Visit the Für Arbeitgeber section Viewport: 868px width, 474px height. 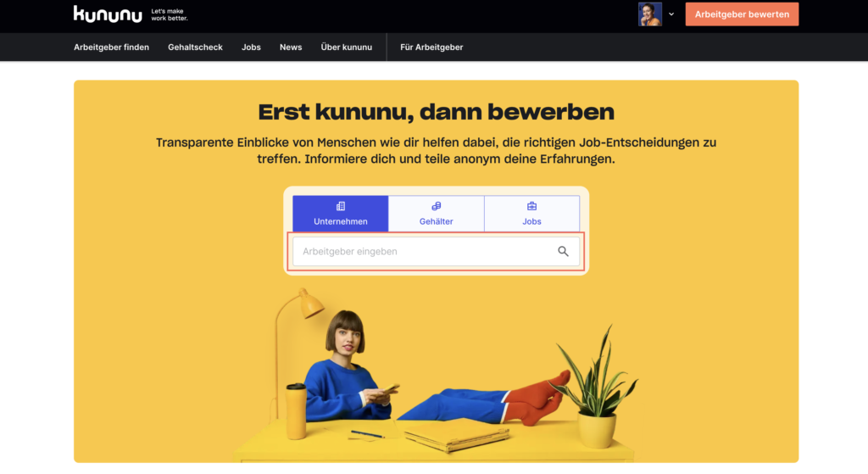[x=431, y=47]
